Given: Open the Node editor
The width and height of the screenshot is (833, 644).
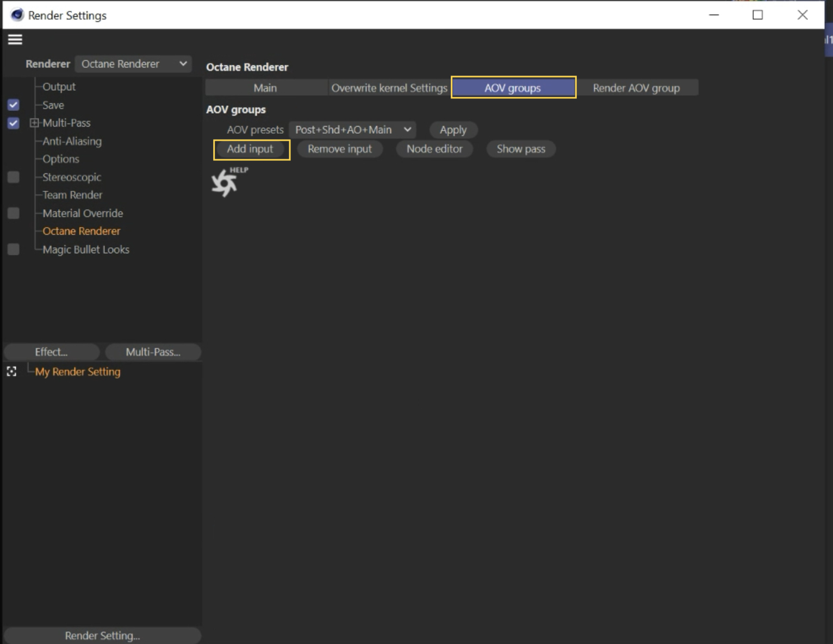Looking at the screenshot, I should tap(434, 149).
